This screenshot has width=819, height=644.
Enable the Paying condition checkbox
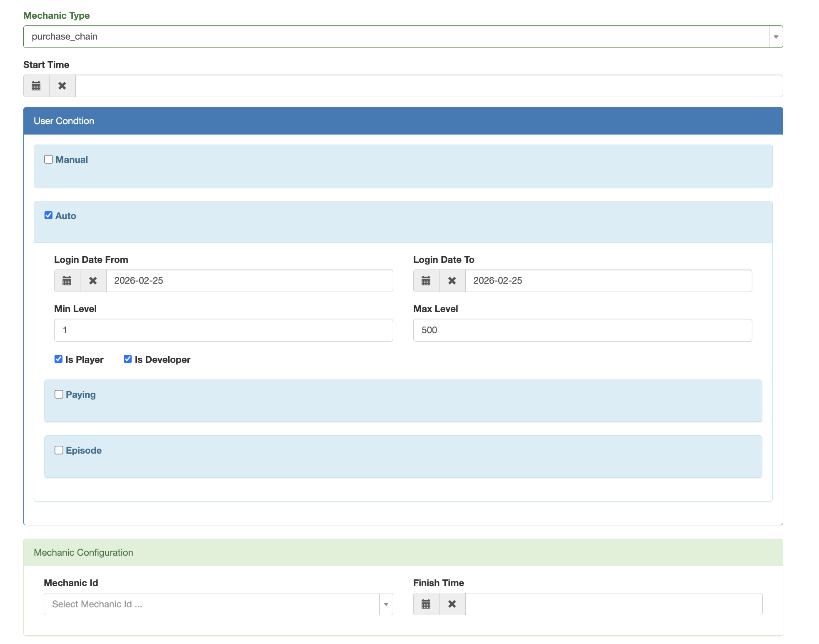tap(59, 394)
